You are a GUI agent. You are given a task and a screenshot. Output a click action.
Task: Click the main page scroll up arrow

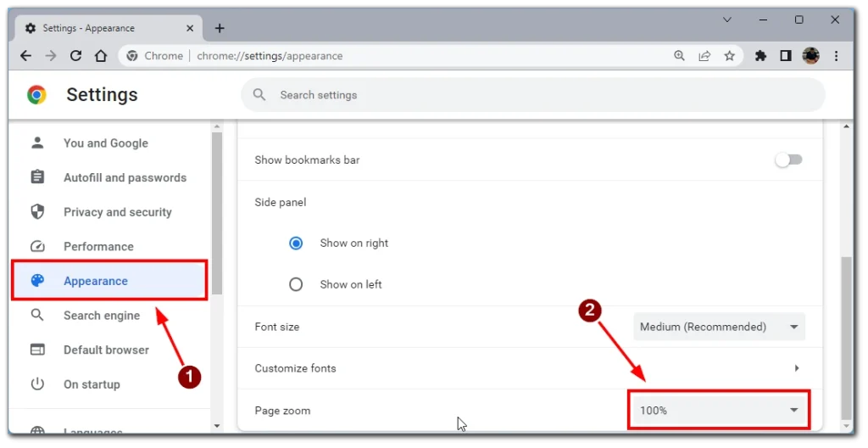point(846,127)
